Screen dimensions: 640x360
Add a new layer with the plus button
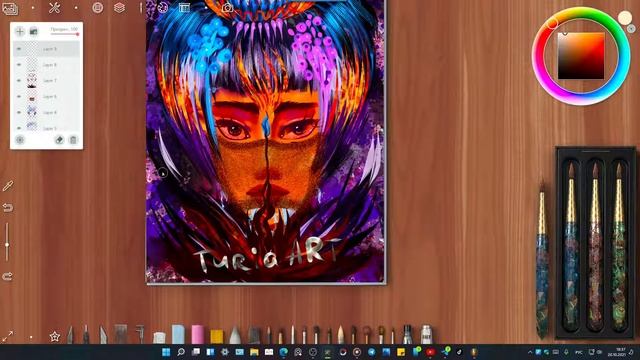click(20, 31)
